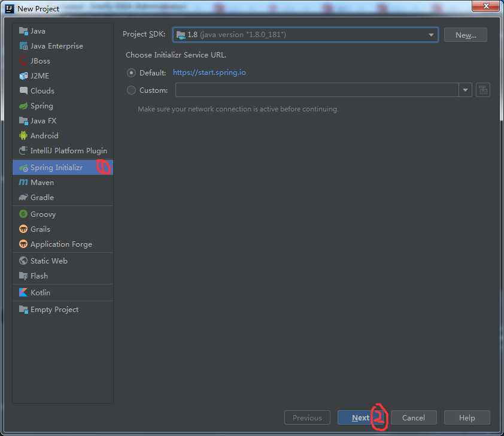
Task: Open the Project SDK dropdown
Action: click(305, 35)
